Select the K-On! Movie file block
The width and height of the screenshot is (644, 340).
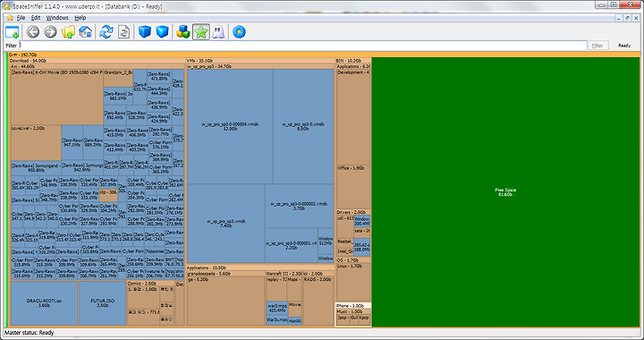click(x=57, y=97)
